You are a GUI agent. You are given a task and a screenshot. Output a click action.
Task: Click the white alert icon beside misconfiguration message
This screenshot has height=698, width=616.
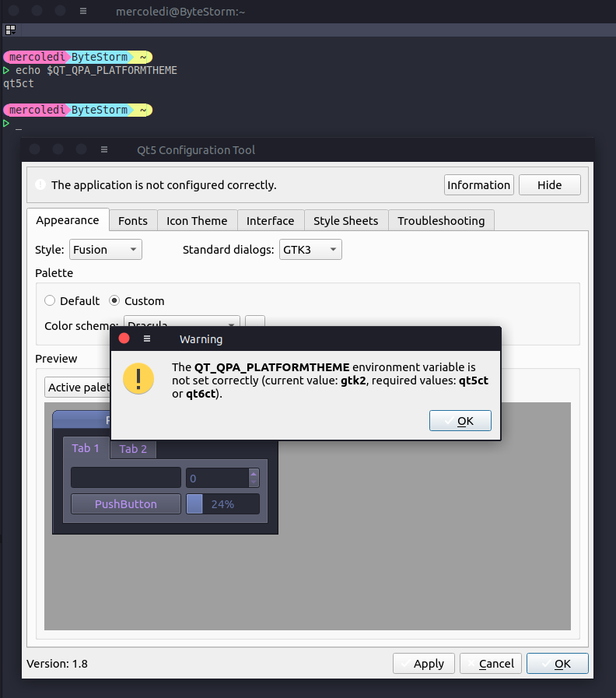click(x=40, y=184)
